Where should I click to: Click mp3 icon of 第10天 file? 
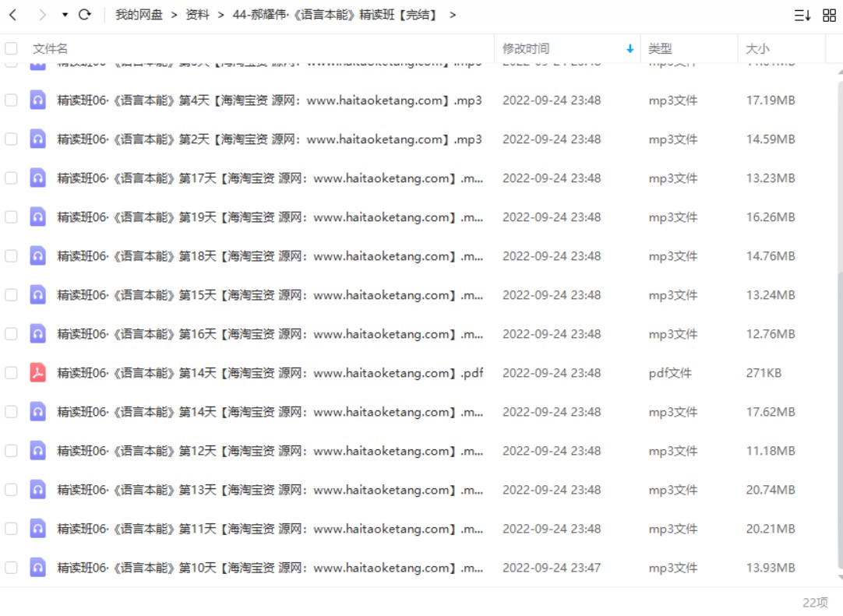[37, 568]
